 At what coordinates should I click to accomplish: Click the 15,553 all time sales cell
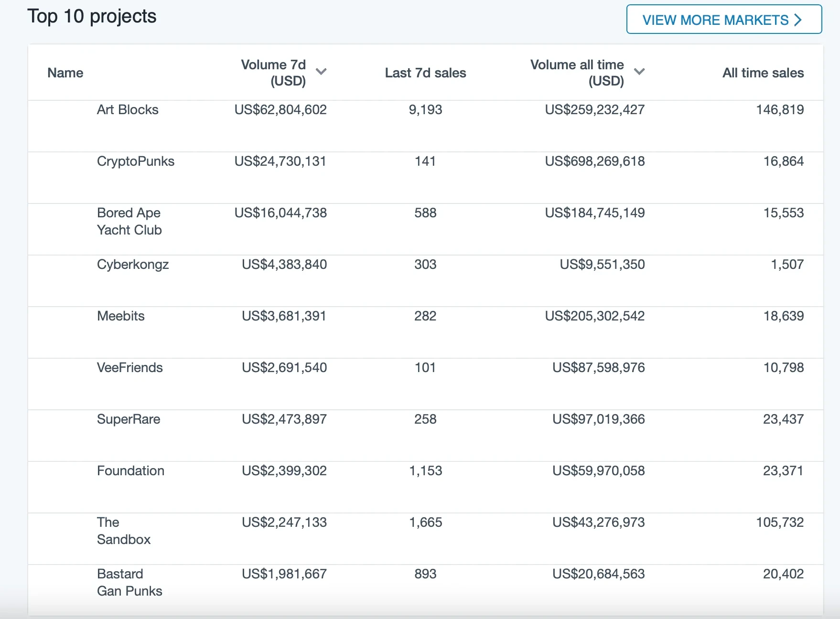coord(784,213)
